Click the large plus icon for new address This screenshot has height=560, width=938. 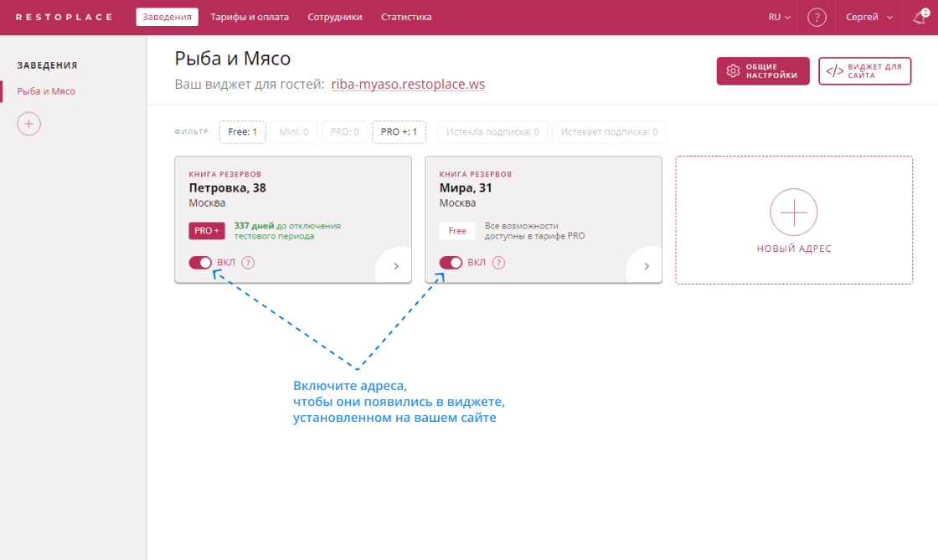tap(793, 212)
